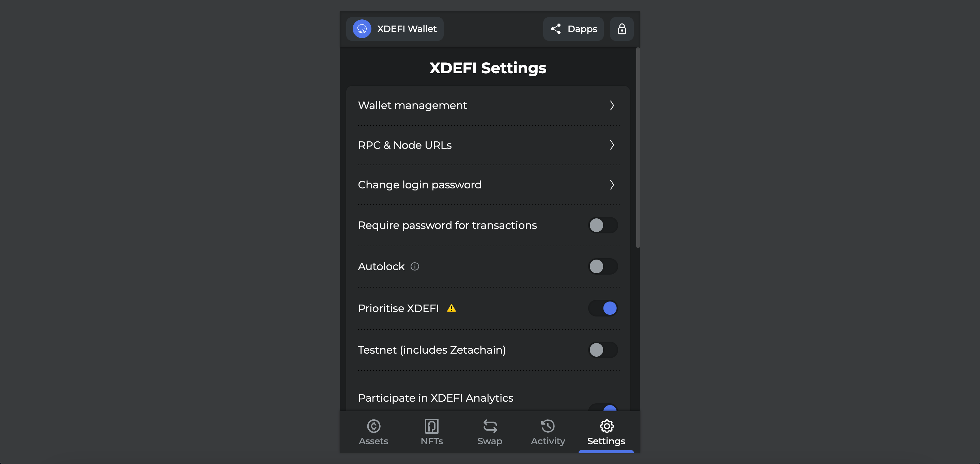Open the Assets coin icon tab

pyautogui.click(x=373, y=426)
